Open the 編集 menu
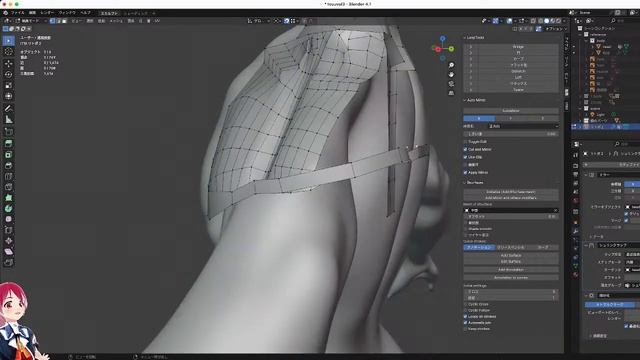 [x=32, y=13]
